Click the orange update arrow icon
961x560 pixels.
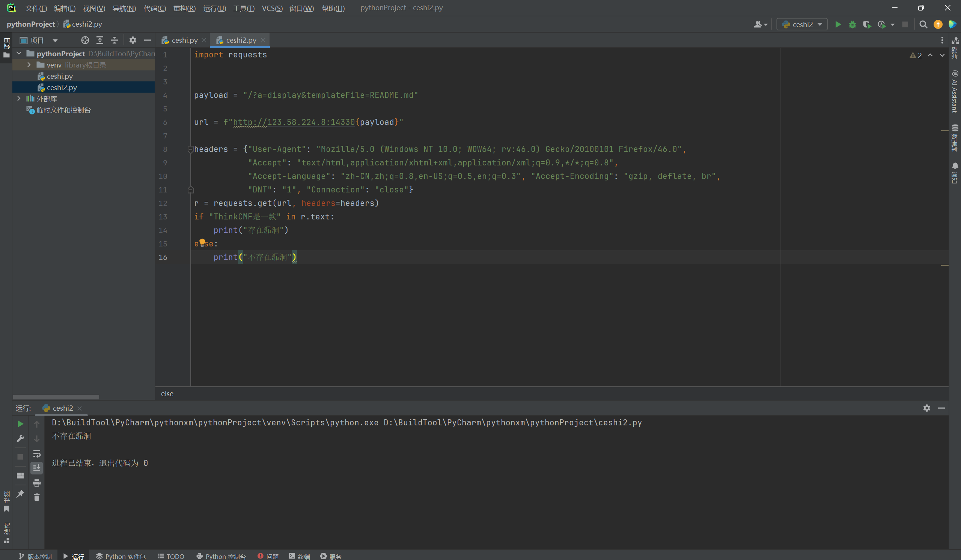coord(938,24)
